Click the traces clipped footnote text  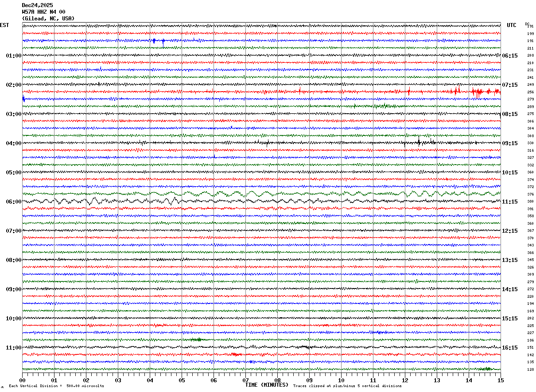pyautogui.click(x=347, y=386)
